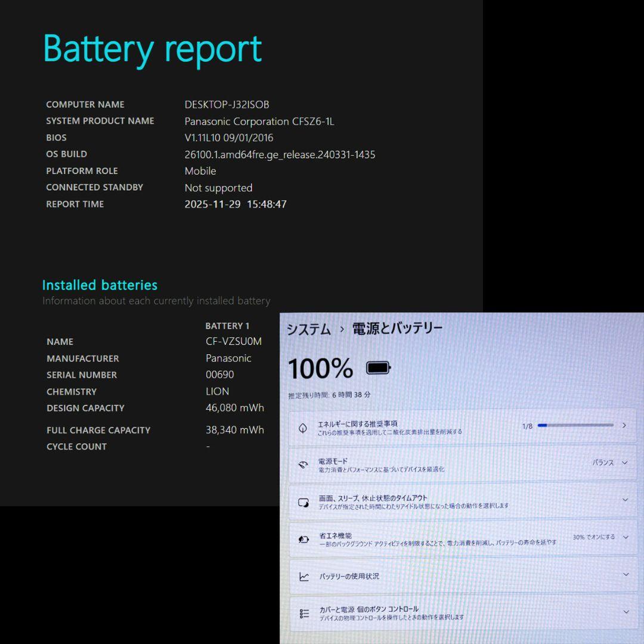Go back to システム in breadcrumb

coord(308,329)
